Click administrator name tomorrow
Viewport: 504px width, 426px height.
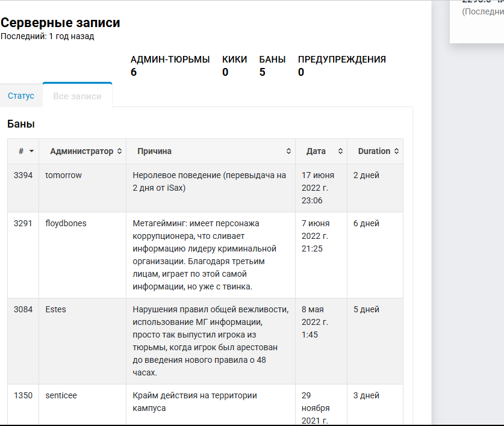click(64, 175)
